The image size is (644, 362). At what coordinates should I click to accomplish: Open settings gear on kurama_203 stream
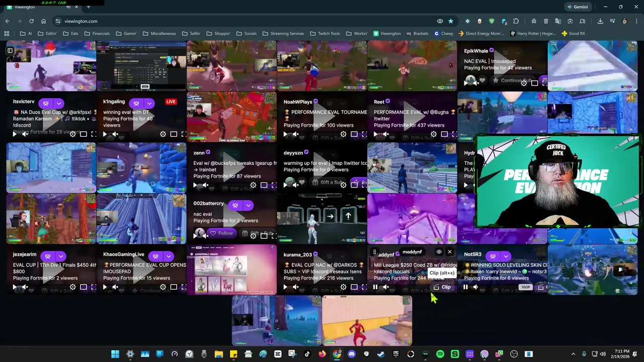tap(344, 287)
